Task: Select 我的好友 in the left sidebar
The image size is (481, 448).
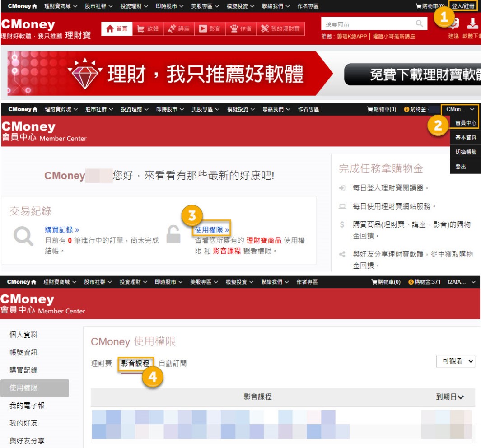Action: pos(23,424)
